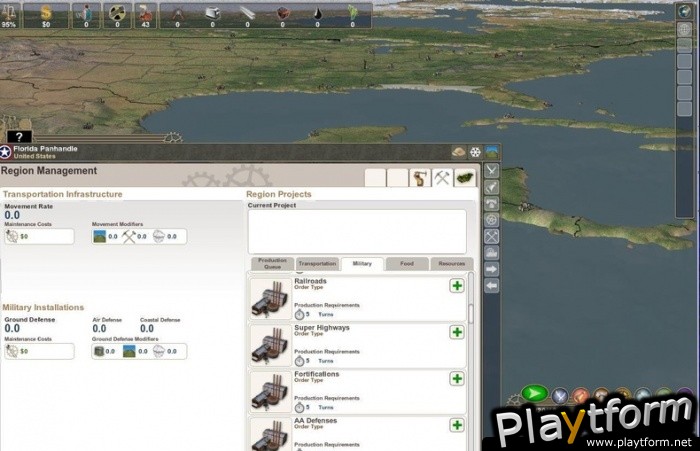700x451 pixels.
Task: Click the right arrow sidebar button
Action: click(x=492, y=269)
